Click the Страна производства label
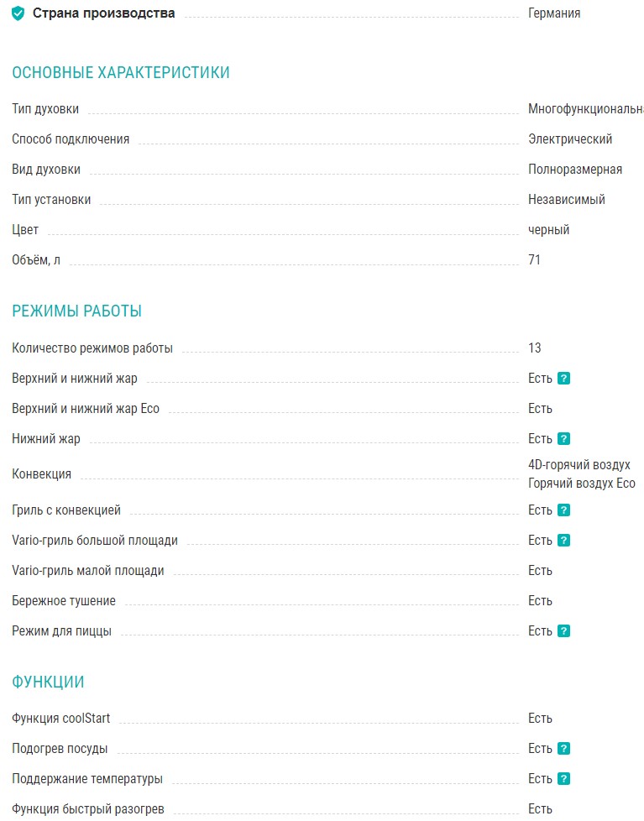 [104, 13]
